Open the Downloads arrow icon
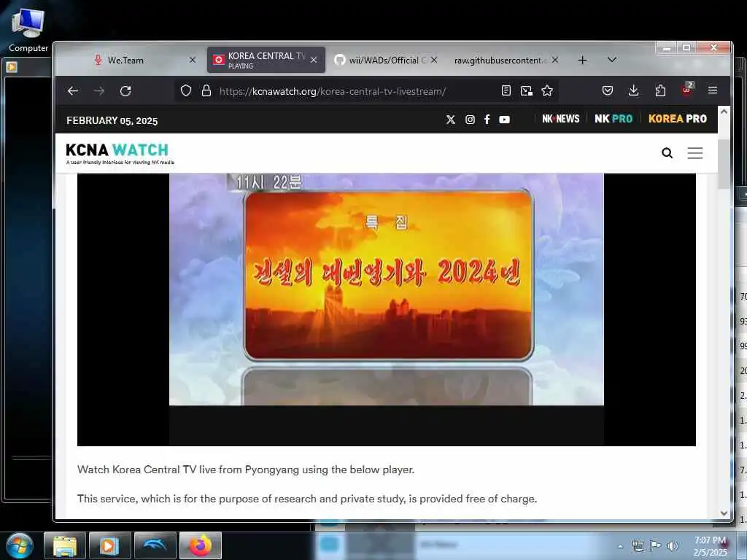Screen dimensions: 747x560 [x=634, y=90]
